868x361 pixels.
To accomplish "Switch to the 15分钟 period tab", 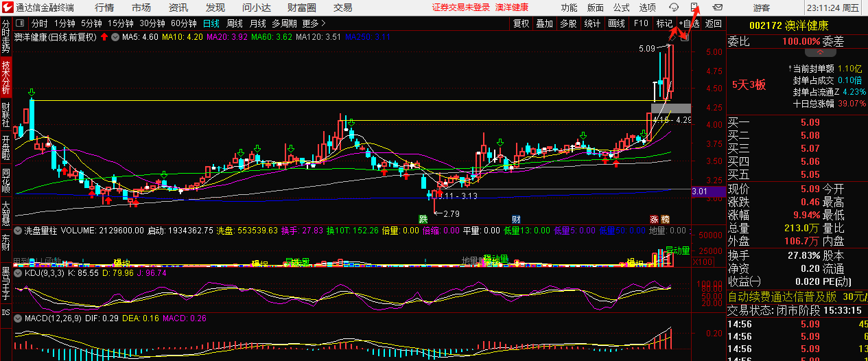I will pyautogui.click(x=120, y=23).
